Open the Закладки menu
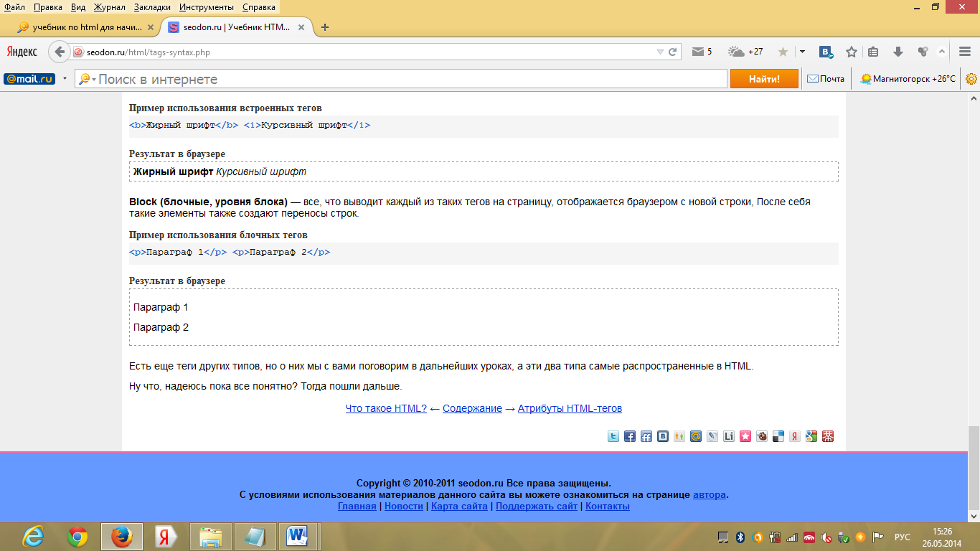 153,7
